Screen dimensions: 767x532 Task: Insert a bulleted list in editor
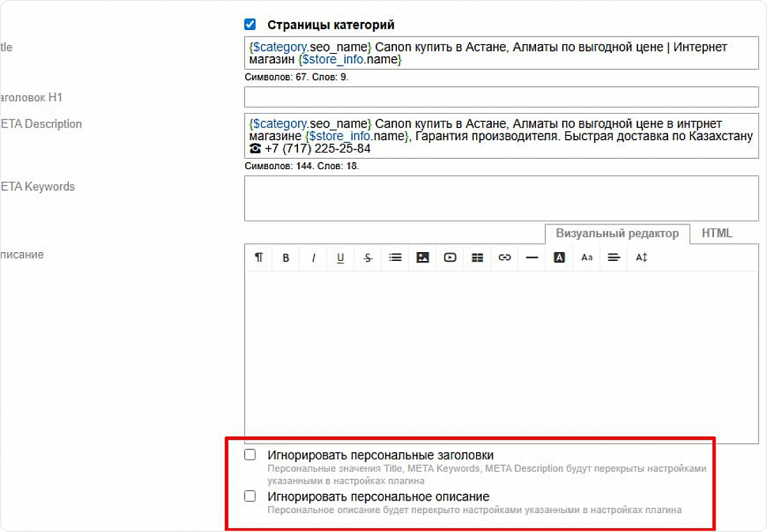[x=395, y=258]
